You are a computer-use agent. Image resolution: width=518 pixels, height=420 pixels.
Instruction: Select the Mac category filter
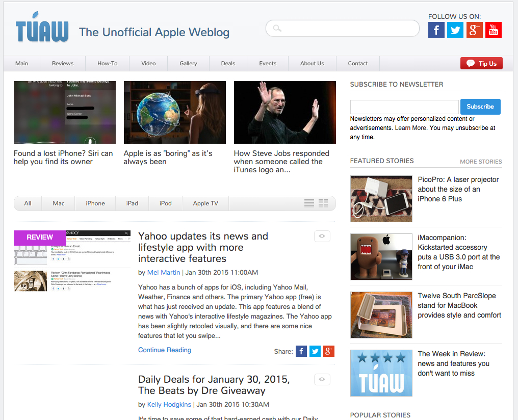pyautogui.click(x=59, y=203)
